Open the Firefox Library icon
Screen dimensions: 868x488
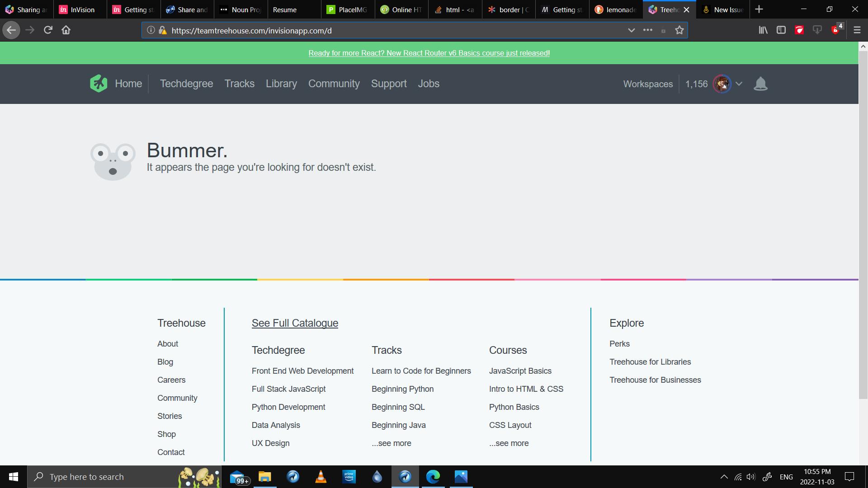763,30
